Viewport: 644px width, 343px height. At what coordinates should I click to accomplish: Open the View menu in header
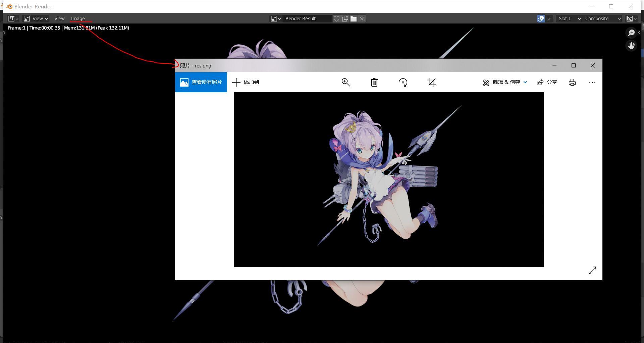pyautogui.click(x=59, y=19)
